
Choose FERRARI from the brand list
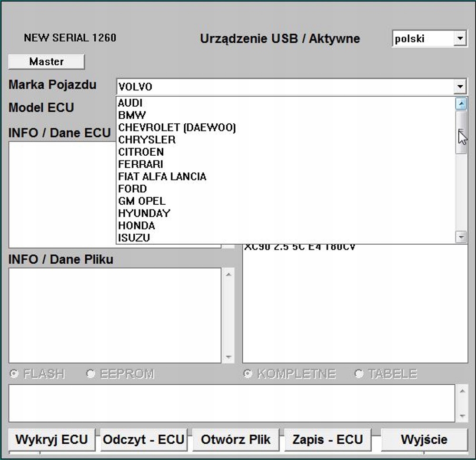point(140,164)
